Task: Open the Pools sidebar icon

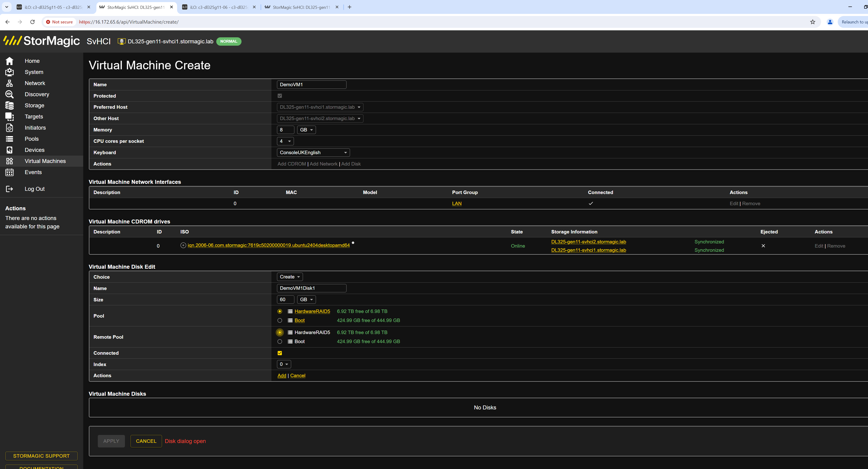Action: pos(10,139)
